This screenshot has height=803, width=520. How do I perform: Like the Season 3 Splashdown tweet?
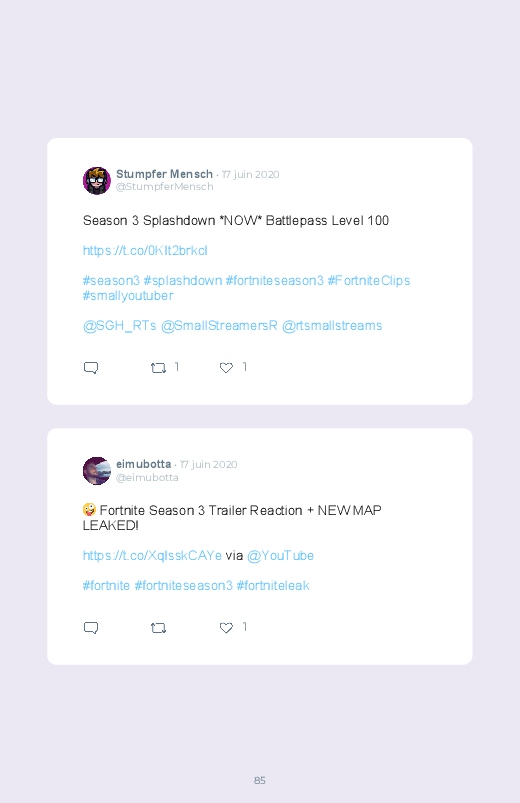pos(226,368)
